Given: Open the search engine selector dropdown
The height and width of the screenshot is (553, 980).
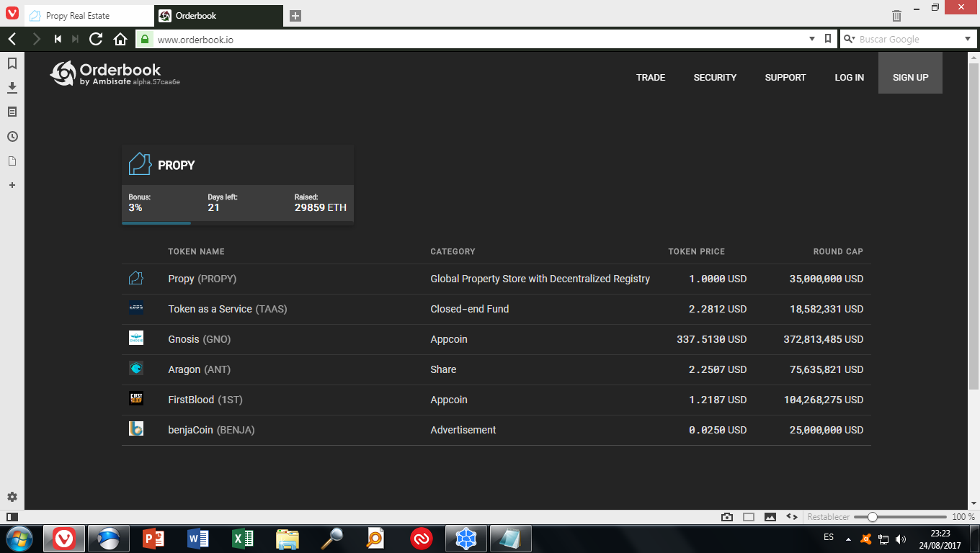Looking at the screenshot, I should [849, 39].
